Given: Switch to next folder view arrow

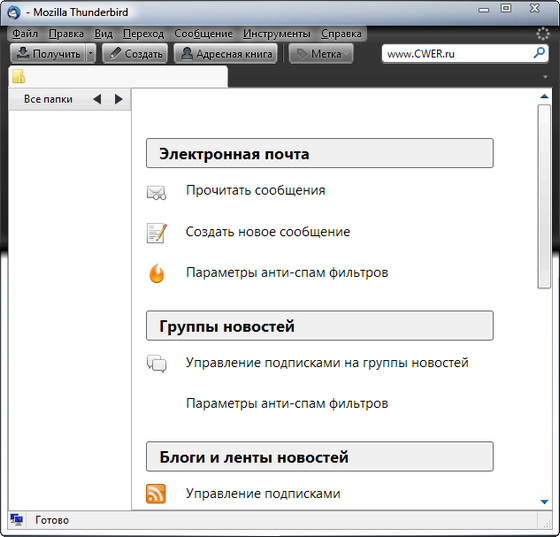Looking at the screenshot, I should coord(119,99).
